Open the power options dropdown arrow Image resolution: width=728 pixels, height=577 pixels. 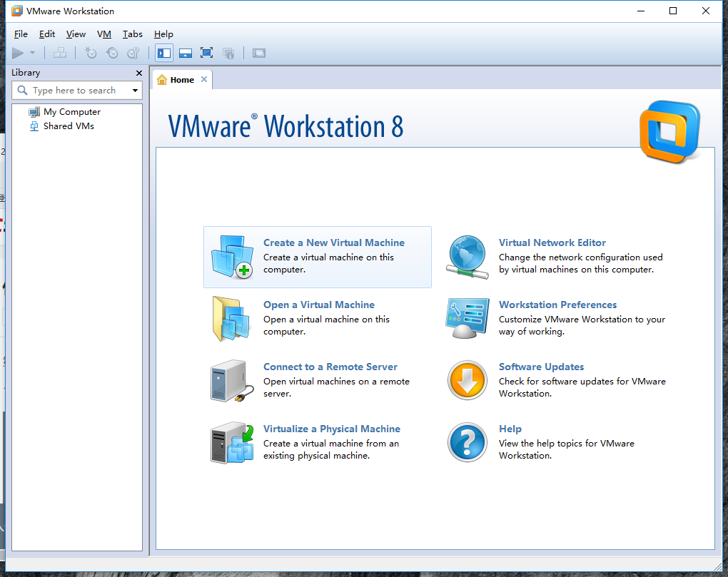(33, 53)
